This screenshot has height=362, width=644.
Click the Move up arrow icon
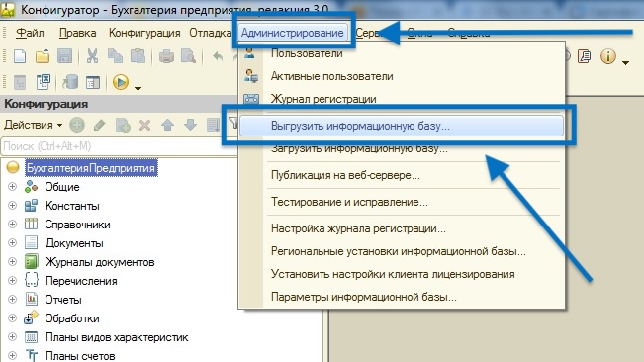(x=167, y=125)
